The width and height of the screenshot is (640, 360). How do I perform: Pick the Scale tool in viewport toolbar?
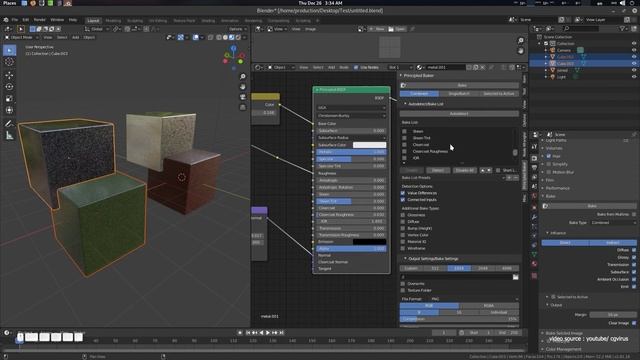9,98
